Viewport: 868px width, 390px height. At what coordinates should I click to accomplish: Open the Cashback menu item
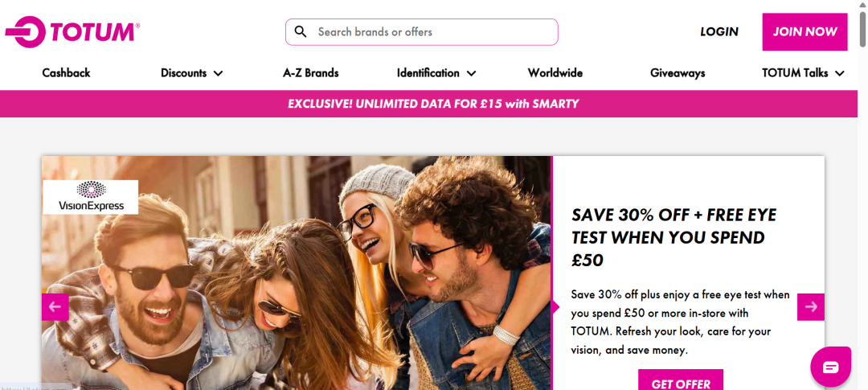point(67,73)
